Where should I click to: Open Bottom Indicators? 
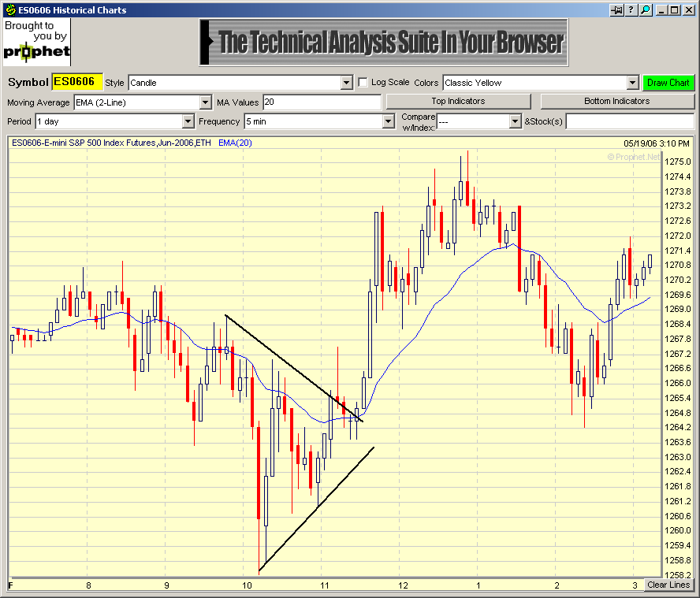(617, 102)
